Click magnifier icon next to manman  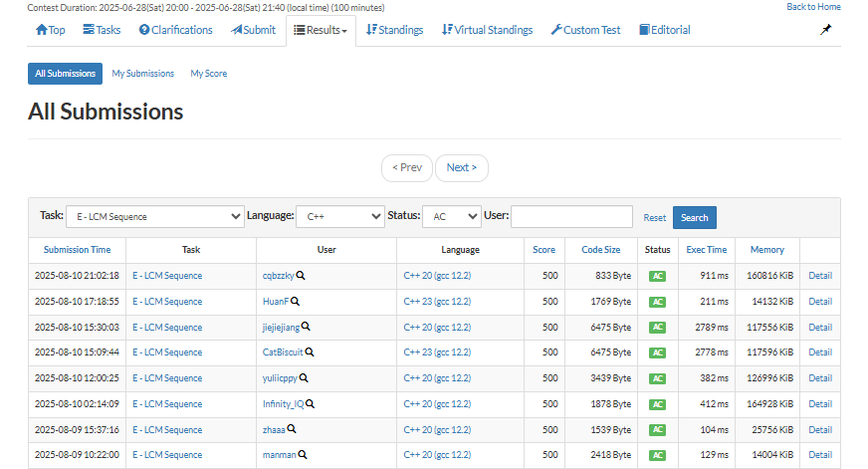pyautogui.click(x=303, y=455)
